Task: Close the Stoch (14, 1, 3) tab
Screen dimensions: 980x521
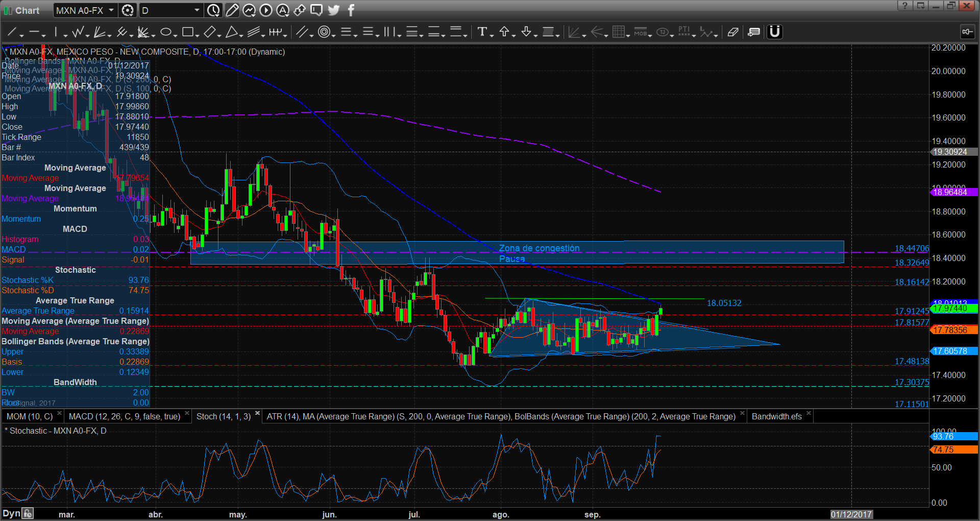Action: [x=257, y=413]
